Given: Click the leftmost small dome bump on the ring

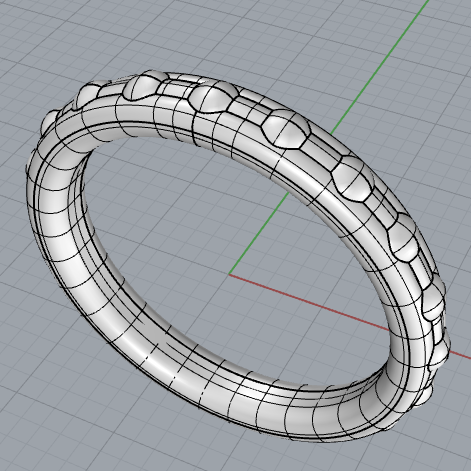Looking at the screenshot, I should (50, 123).
